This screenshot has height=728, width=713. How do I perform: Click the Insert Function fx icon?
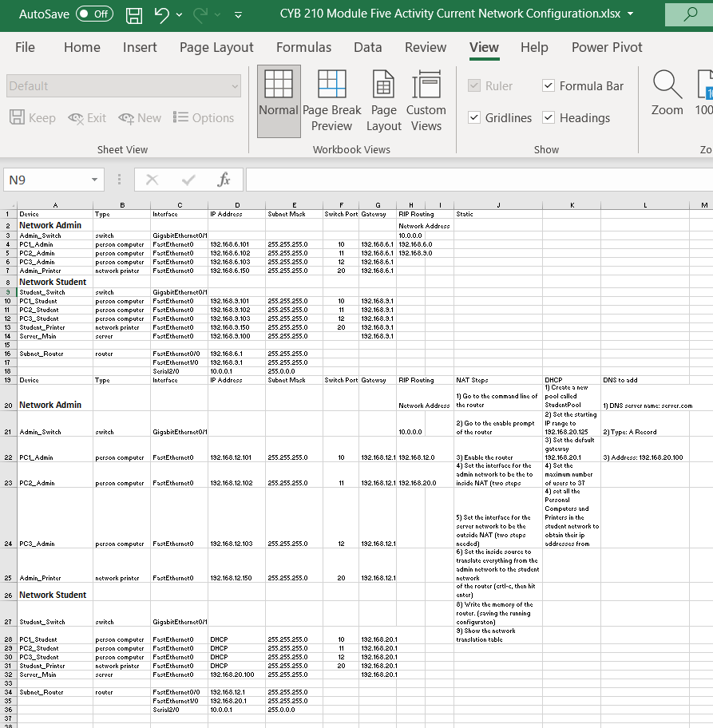(x=224, y=180)
